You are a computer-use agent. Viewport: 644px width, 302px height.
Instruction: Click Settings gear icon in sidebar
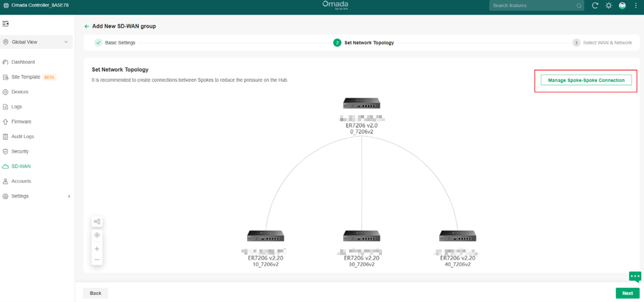coord(5,196)
